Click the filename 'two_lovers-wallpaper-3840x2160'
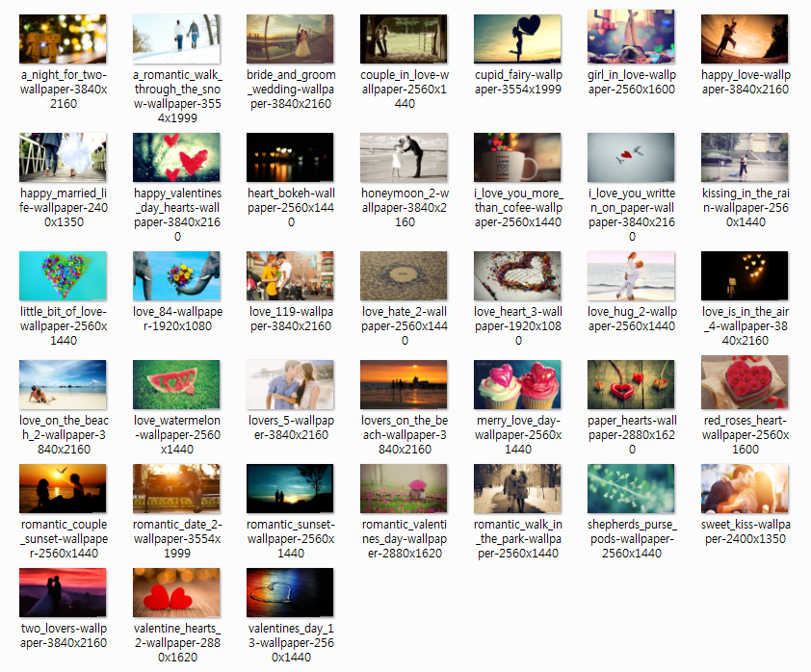The image size is (811, 672). click(64, 635)
